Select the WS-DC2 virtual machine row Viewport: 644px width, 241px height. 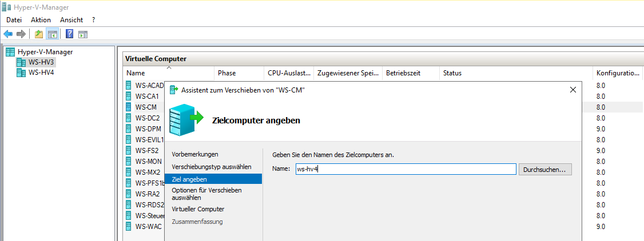(x=148, y=118)
